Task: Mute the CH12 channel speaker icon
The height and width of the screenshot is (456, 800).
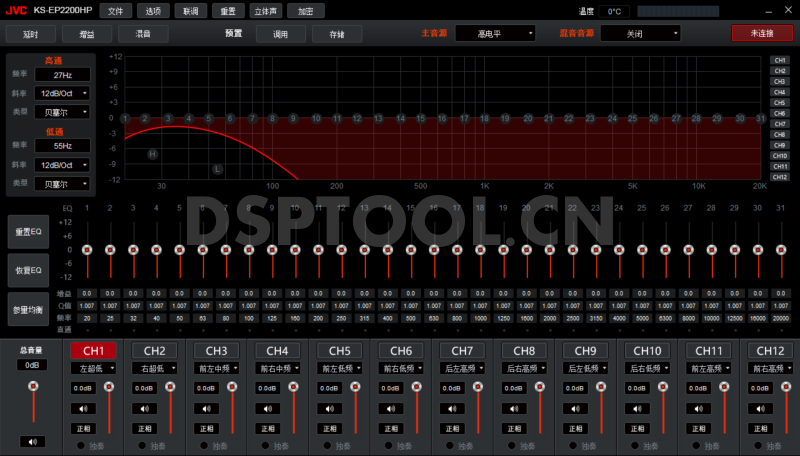Action: 762,408
